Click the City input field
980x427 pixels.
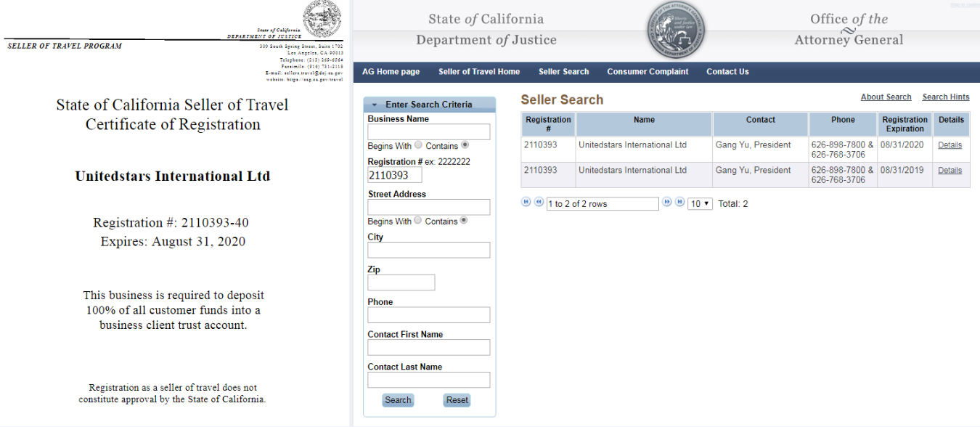coord(429,251)
